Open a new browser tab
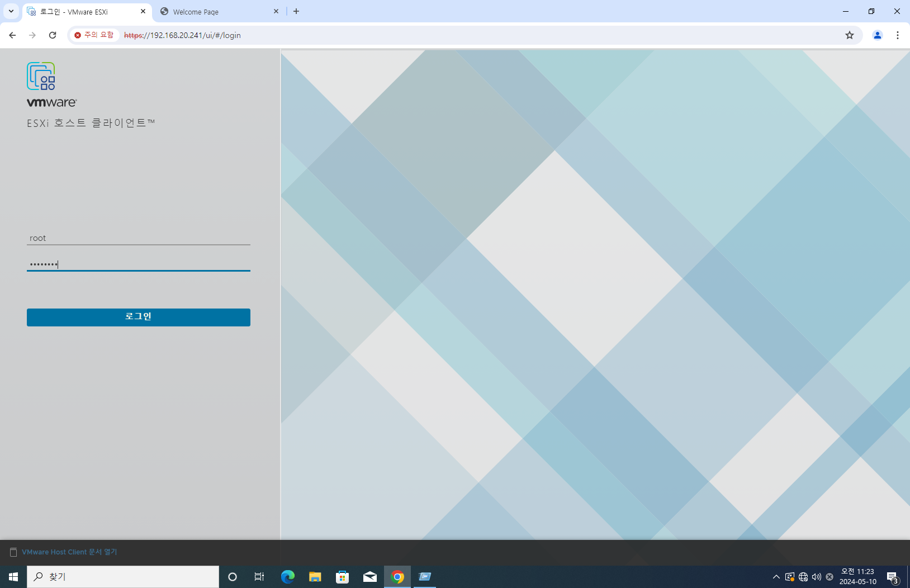Image resolution: width=910 pixels, height=588 pixels. tap(296, 12)
